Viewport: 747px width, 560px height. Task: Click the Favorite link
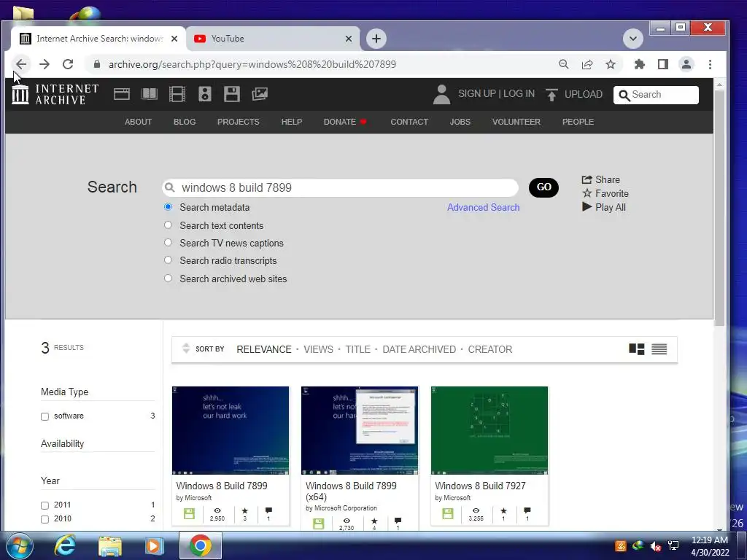tap(605, 193)
